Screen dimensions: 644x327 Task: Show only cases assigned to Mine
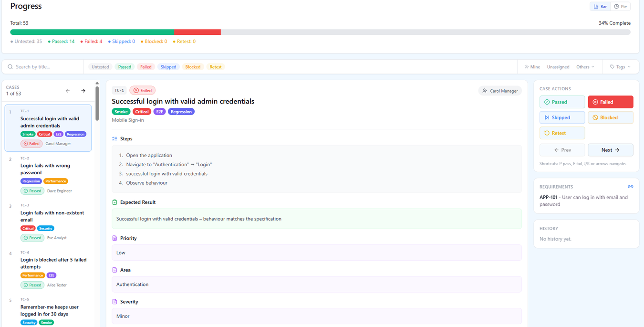pyautogui.click(x=532, y=67)
